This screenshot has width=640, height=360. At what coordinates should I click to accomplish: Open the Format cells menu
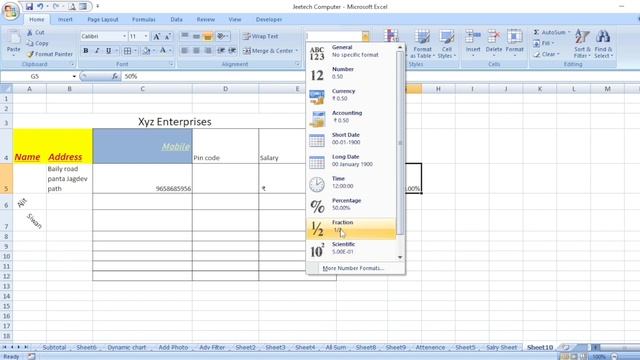pos(514,43)
